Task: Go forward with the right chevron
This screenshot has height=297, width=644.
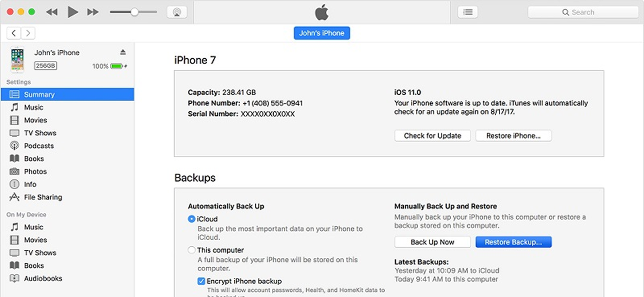Action: click(28, 33)
